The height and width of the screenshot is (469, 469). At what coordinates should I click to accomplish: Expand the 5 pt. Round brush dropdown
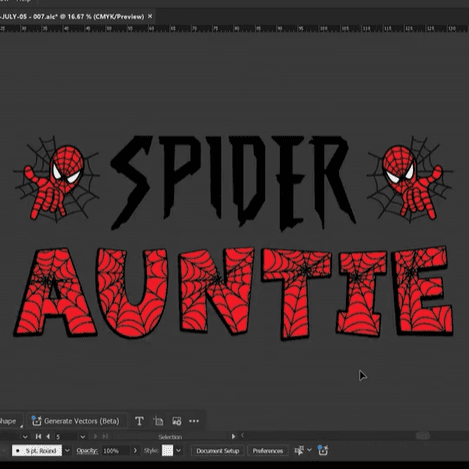coord(67,451)
